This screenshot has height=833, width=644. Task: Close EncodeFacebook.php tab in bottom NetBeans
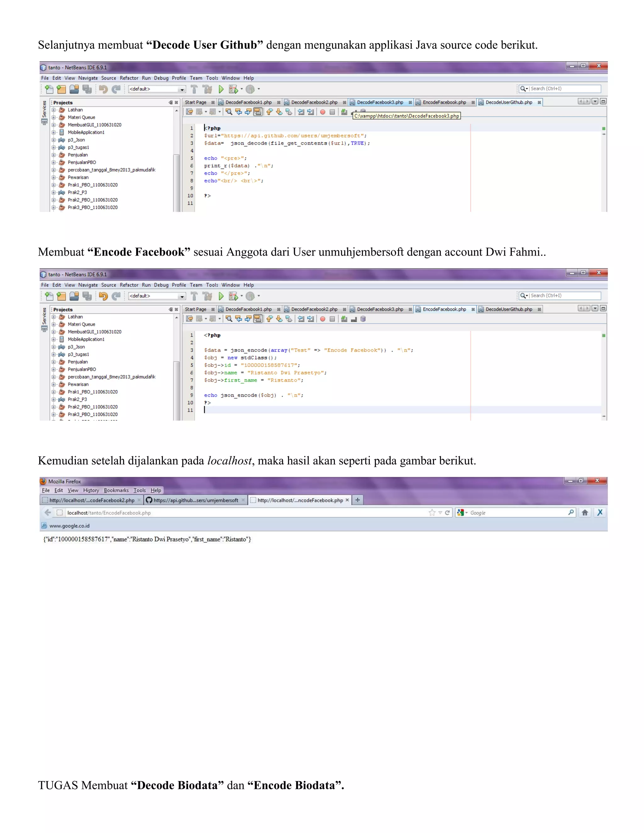coord(473,309)
